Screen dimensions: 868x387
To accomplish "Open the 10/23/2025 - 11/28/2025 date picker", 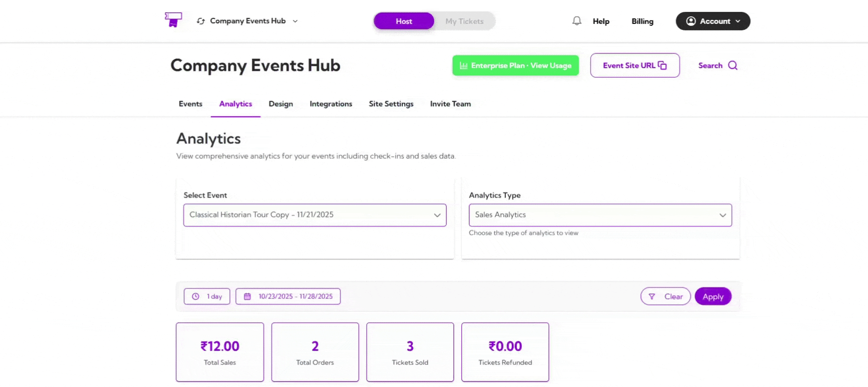I will pyautogui.click(x=288, y=297).
